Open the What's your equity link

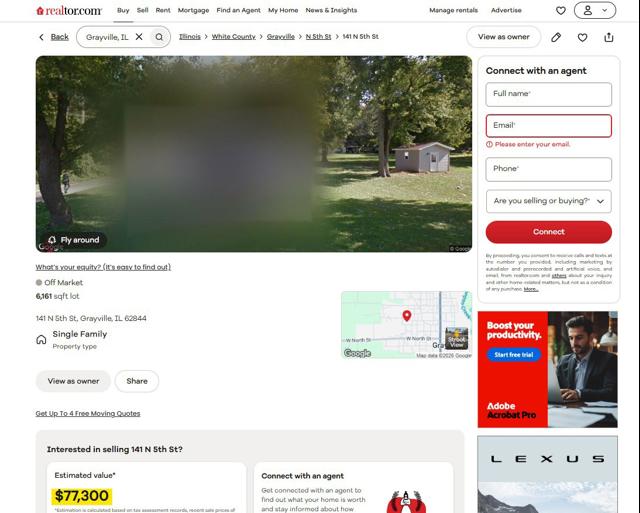(103, 267)
